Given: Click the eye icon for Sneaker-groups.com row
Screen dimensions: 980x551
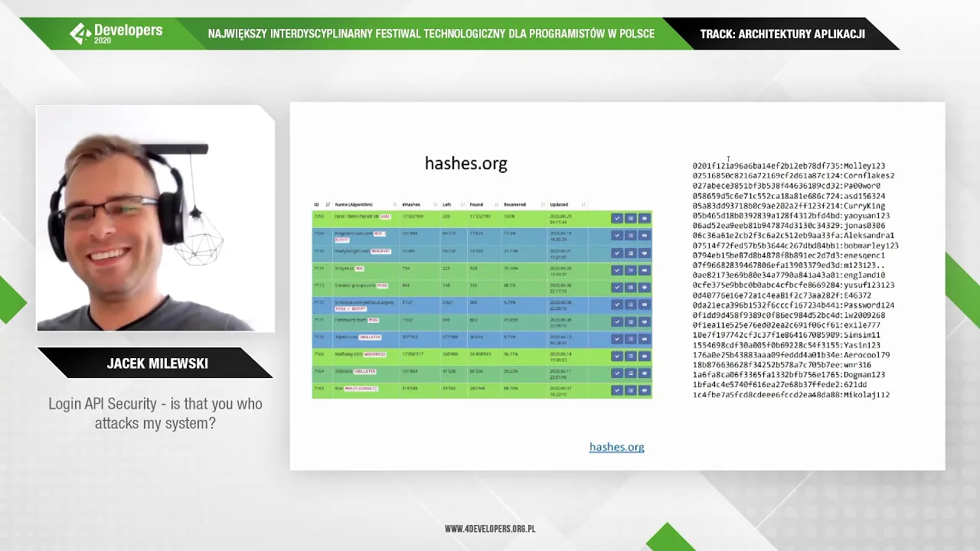Looking at the screenshot, I should pyautogui.click(x=645, y=287).
